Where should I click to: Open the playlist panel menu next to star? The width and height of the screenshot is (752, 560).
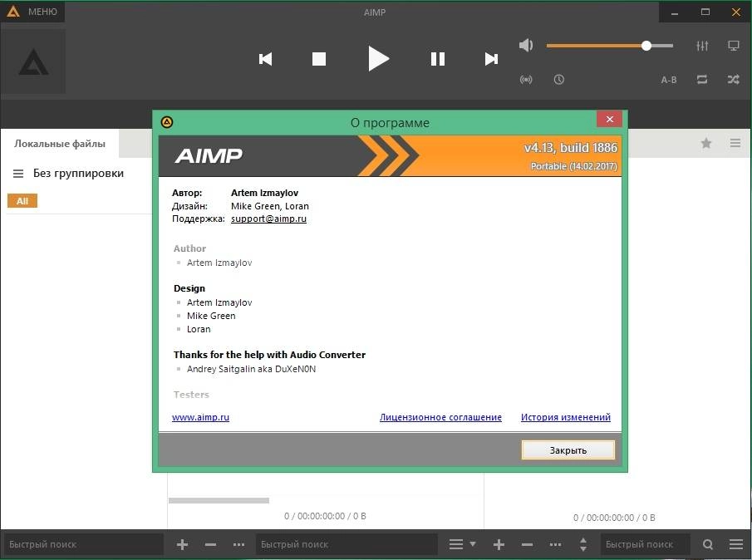click(x=735, y=143)
